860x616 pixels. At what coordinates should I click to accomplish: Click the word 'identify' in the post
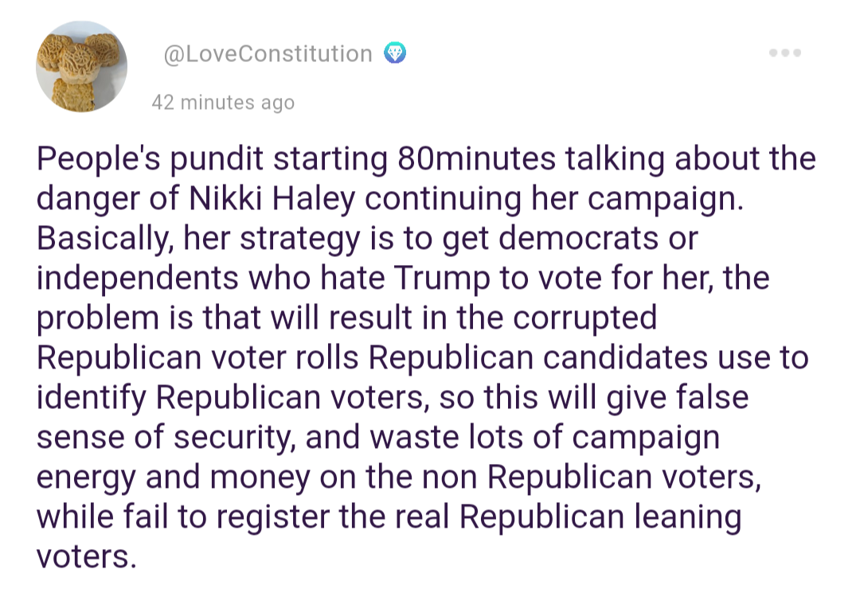92,398
